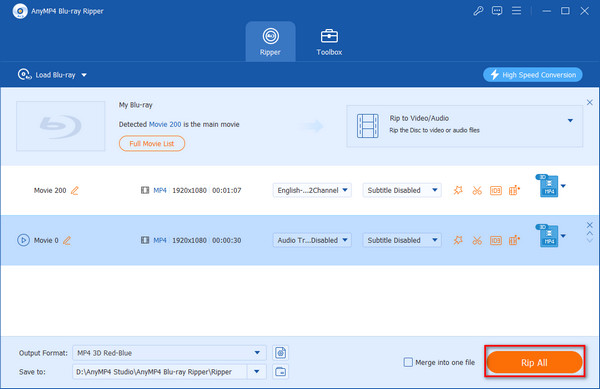Viewport: 600px width, 389px height.
Task: Click the Blu-ray disc thumbnail
Action: pyautogui.click(x=60, y=126)
